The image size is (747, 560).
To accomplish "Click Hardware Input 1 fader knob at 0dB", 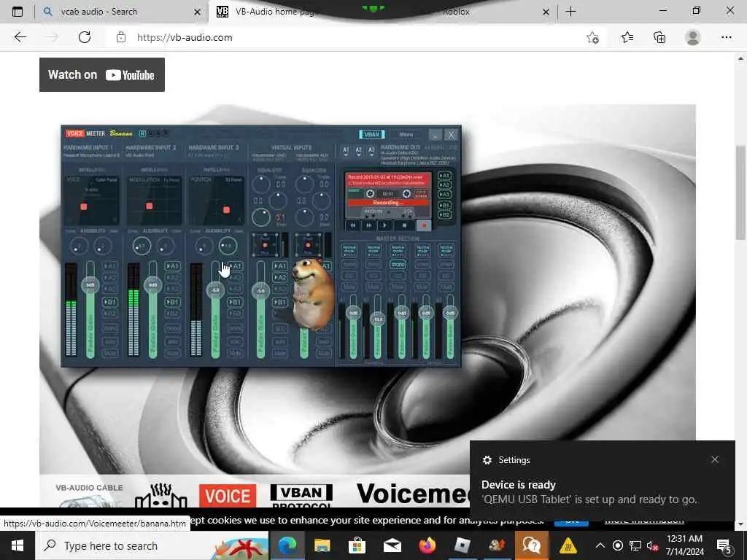I will (90, 285).
